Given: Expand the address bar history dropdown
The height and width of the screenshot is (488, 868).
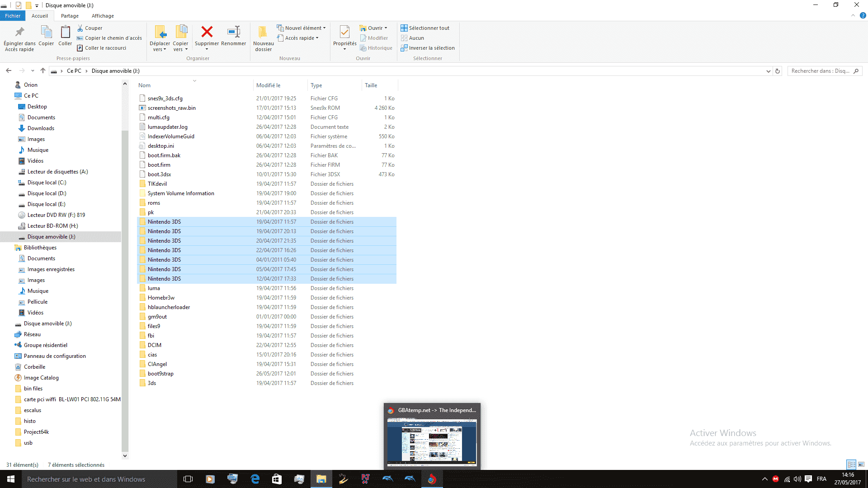Looking at the screenshot, I should tap(768, 71).
